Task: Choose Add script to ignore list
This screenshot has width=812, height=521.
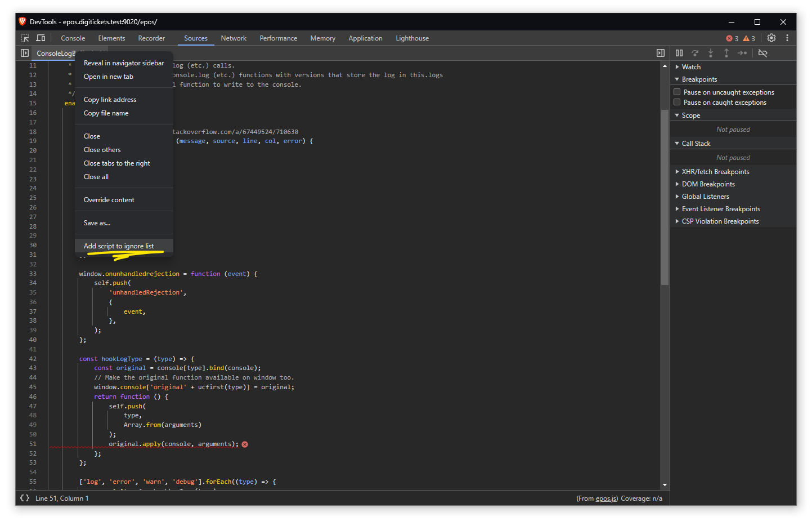Action: coord(118,246)
